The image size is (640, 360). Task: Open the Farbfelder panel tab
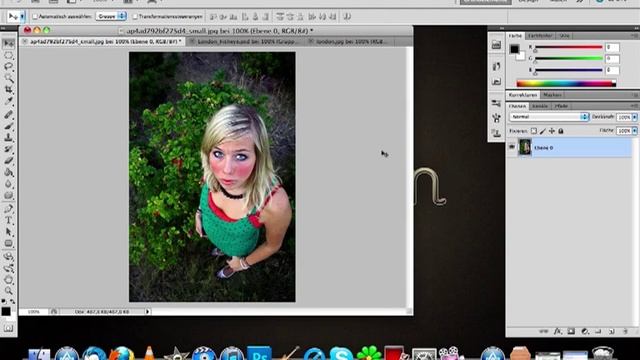[x=540, y=36]
